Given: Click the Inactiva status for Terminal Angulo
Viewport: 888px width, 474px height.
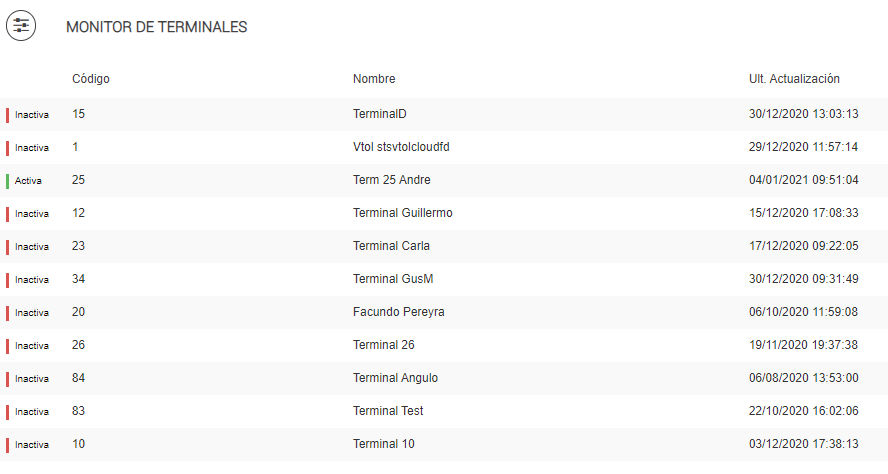Looking at the screenshot, I should 30,379.
